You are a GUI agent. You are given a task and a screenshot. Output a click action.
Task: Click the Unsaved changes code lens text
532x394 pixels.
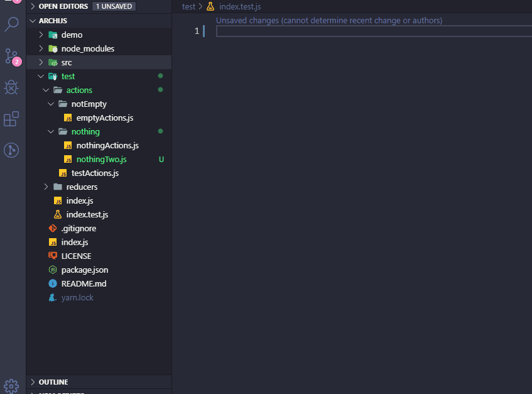[x=329, y=20]
